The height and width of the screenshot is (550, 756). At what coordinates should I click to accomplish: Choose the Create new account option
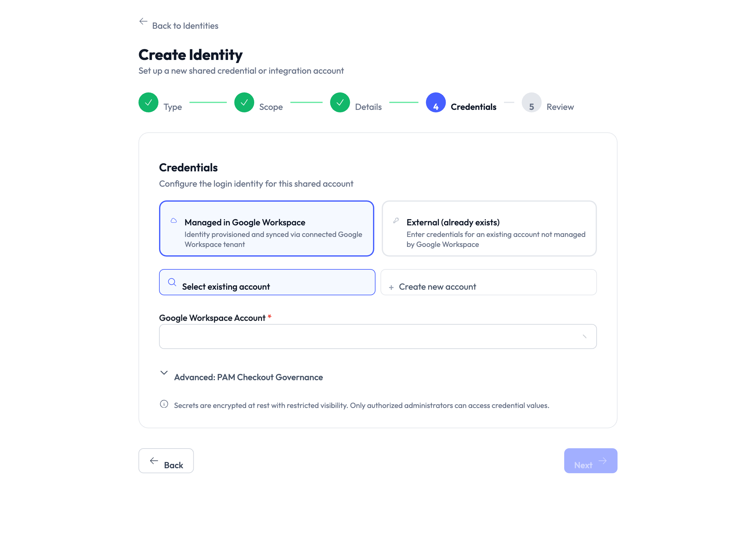click(x=488, y=282)
